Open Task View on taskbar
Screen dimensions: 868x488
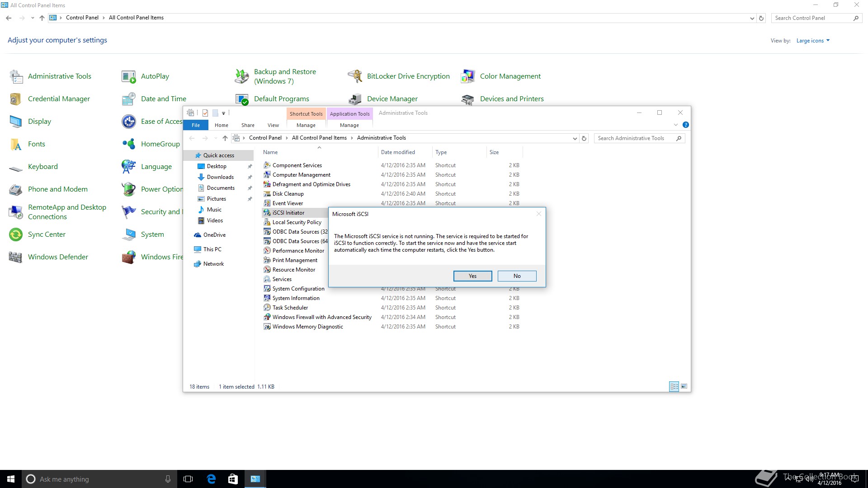pos(189,479)
